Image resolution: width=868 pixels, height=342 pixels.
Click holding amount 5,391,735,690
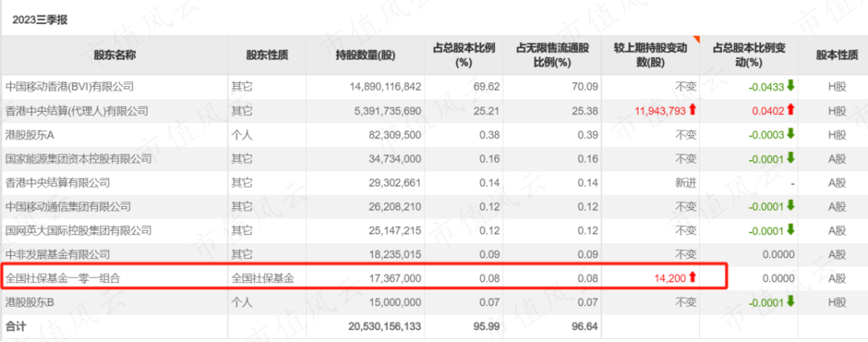388,111
